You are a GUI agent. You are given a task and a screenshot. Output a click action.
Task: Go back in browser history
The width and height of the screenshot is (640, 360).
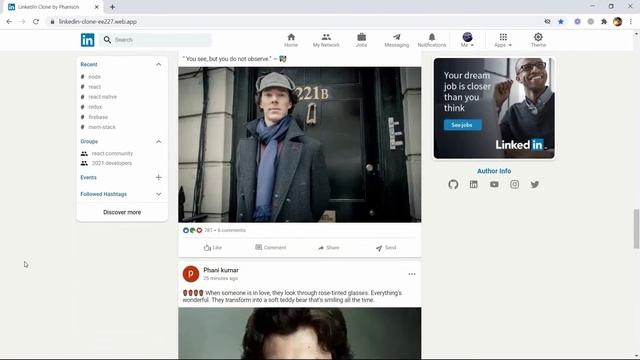coord(9,22)
